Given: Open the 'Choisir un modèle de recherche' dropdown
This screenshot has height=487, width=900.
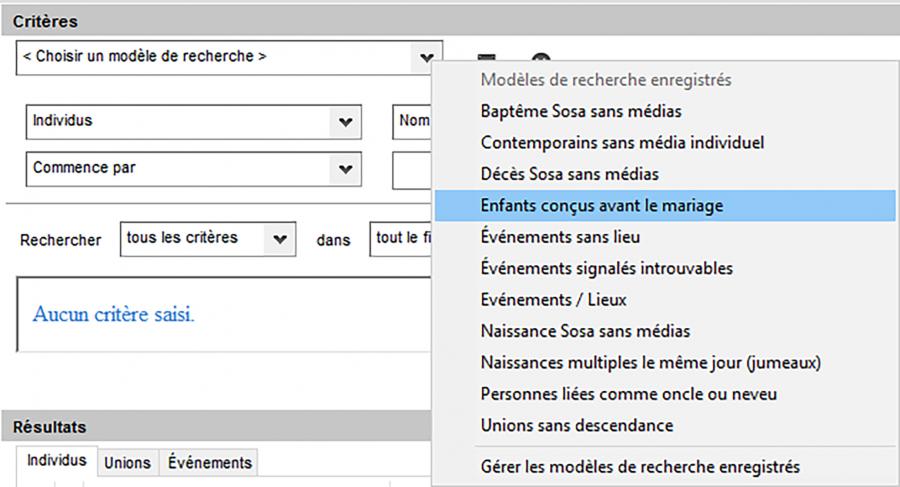Looking at the screenshot, I should pos(229,57).
